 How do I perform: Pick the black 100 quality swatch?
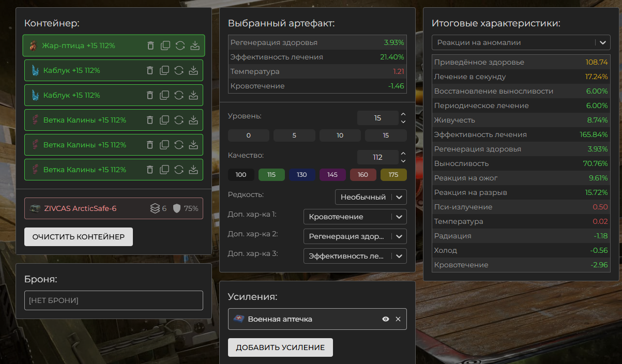pos(241,175)
